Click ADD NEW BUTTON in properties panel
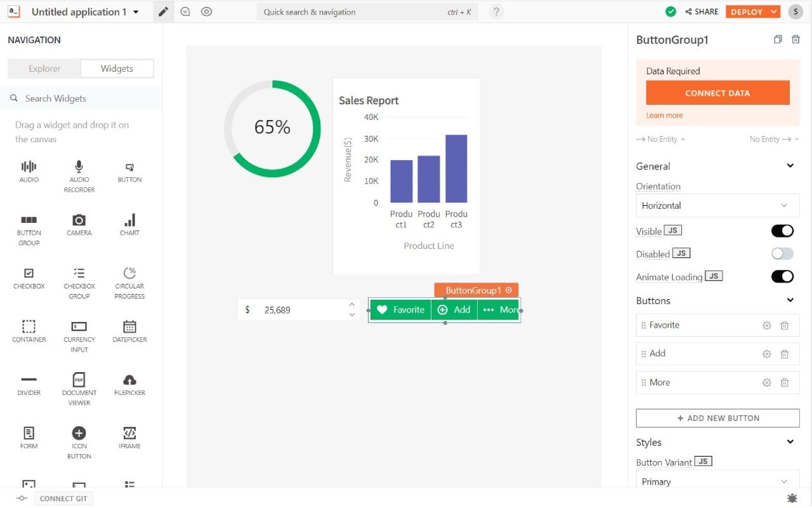Viewport: 812px width, 508px height. point(717,418)
